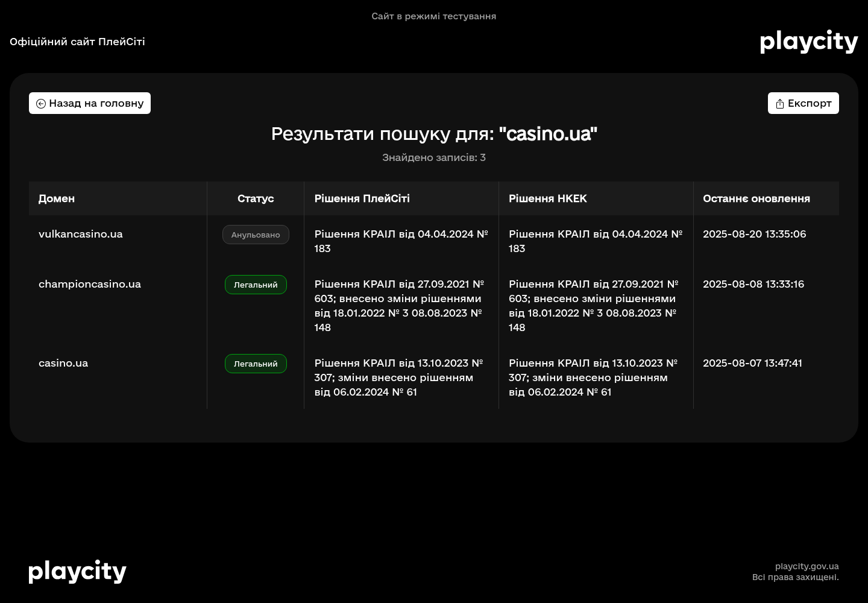Screen dimensions: 868x603
Task: Open the playcity logo in header
Action: [809, 42]
